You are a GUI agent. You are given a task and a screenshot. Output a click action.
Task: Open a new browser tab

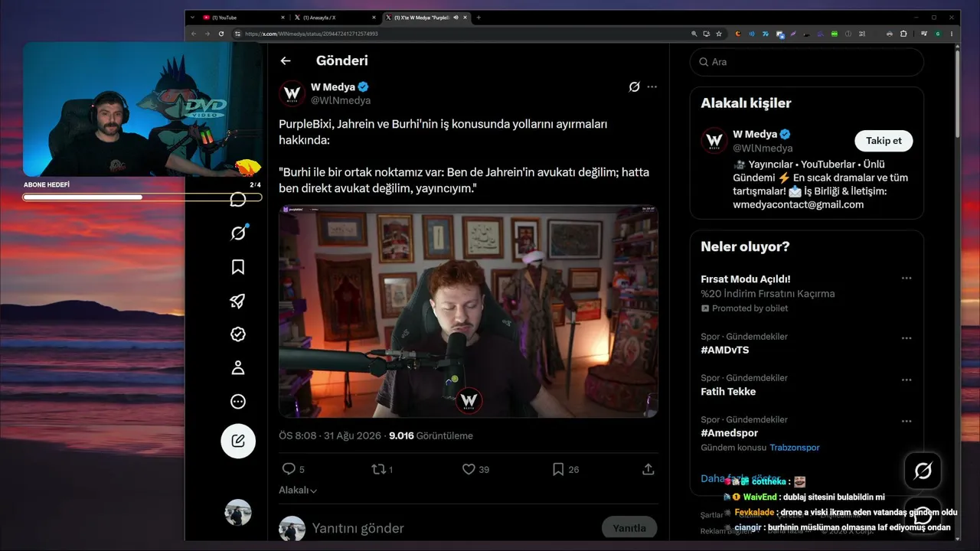tap(479, 18)
